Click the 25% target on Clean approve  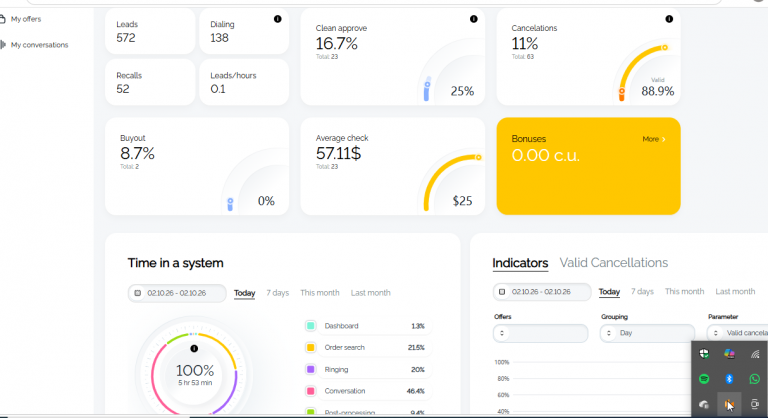point(462,91)
